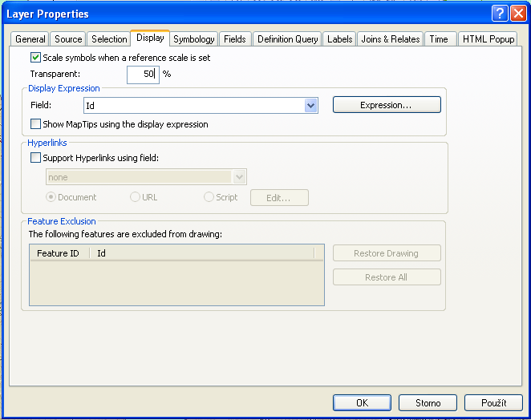Screen dimensions: 531x420
Task: Go to the Symbology tab
Action: coord(194,39)
